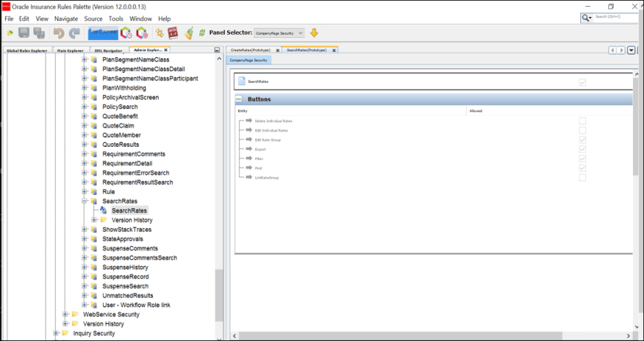This screenshot has height=341, width=644.
Task: Click the yellow down arrow beside Panel Selector
Action: [314, 33]
